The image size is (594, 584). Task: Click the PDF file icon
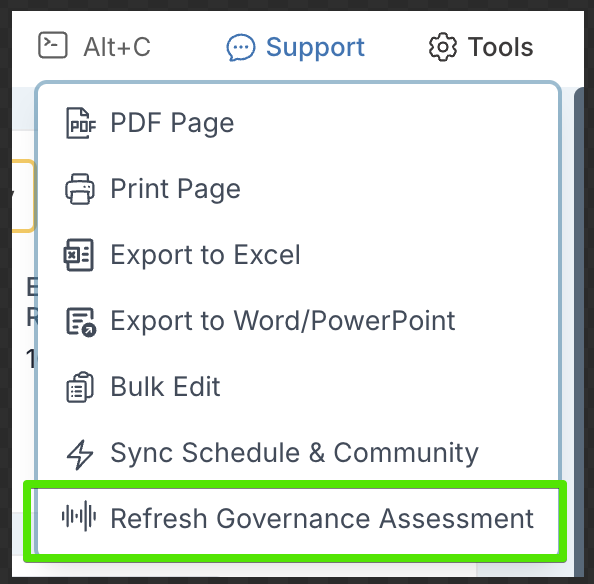click(x=81, y=123)
